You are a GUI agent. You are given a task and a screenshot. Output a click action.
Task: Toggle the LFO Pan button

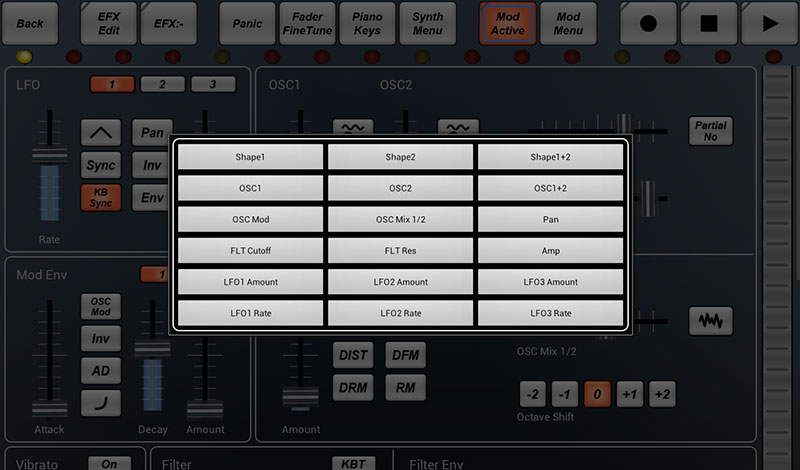pyautogui.click(x=152, y=133)
